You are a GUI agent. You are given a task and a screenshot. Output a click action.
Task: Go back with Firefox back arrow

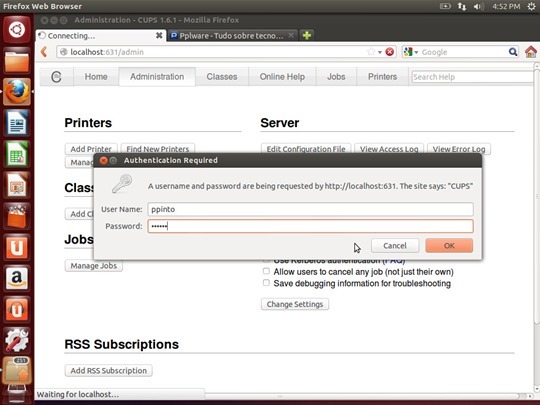44,52
